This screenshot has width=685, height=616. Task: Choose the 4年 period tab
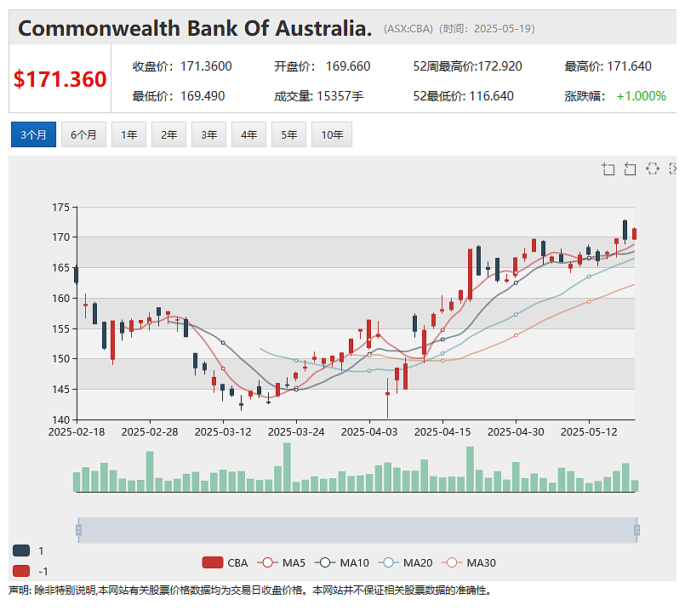248,134
